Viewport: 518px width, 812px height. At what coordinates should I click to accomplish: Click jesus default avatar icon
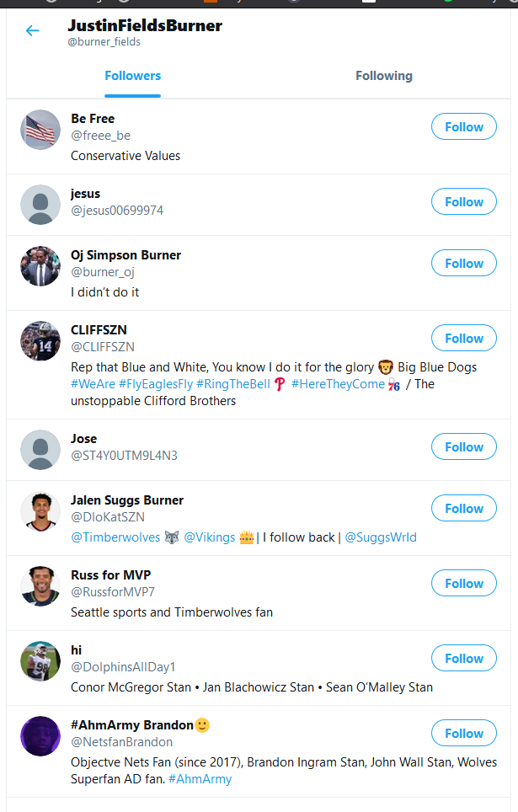coord(40,205)
